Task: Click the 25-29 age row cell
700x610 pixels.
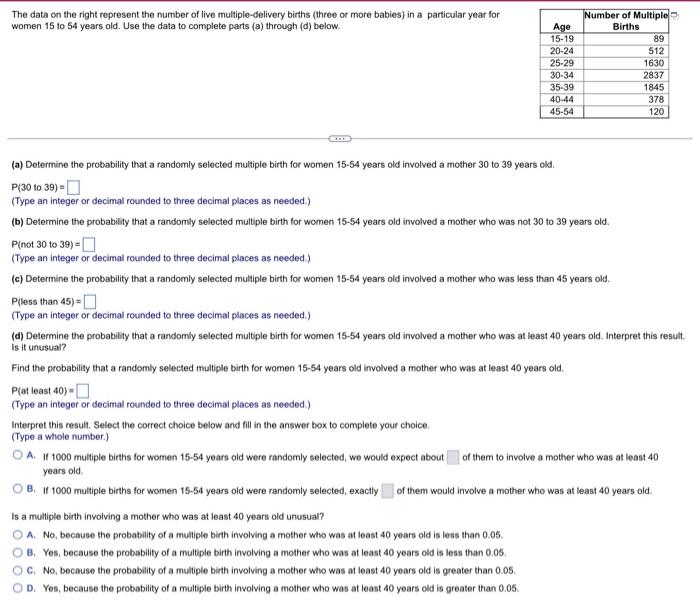Action: pyautogui.click(x=562, y=63)
